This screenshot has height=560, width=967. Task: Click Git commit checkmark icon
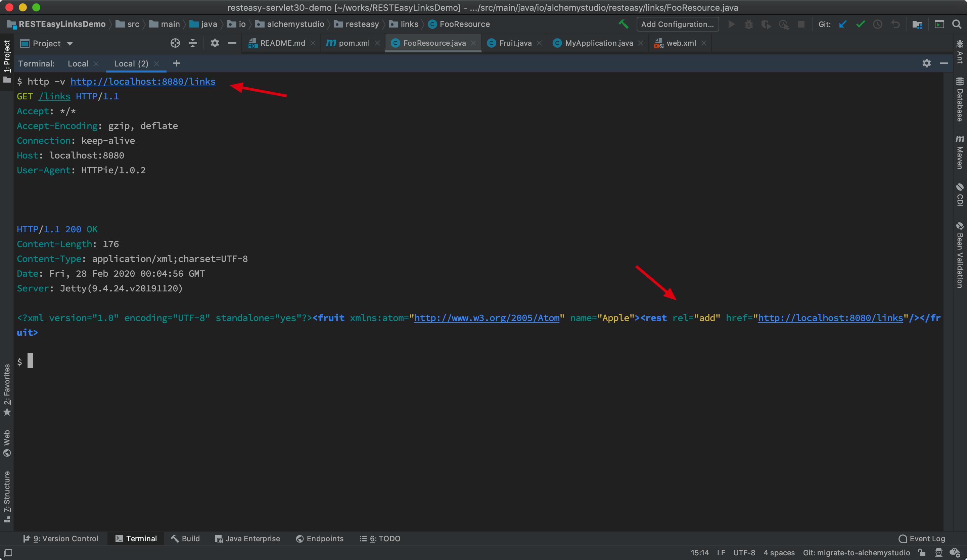pyautogui.click(x=860, y=24)
